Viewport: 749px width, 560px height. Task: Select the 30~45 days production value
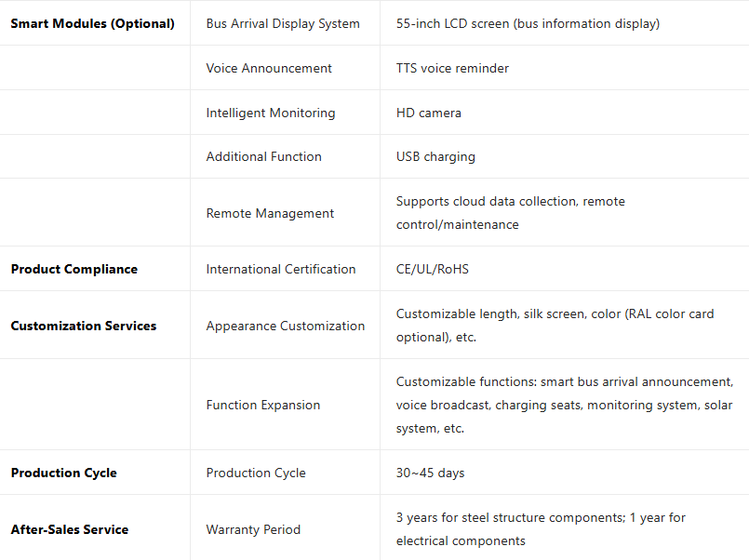pyautogui.click(x=430, y=473)
